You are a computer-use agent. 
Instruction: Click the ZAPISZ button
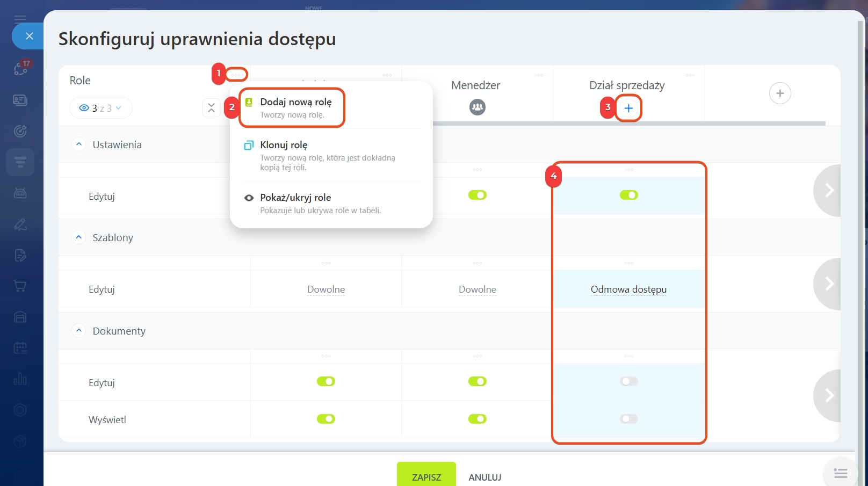point(426,476)
